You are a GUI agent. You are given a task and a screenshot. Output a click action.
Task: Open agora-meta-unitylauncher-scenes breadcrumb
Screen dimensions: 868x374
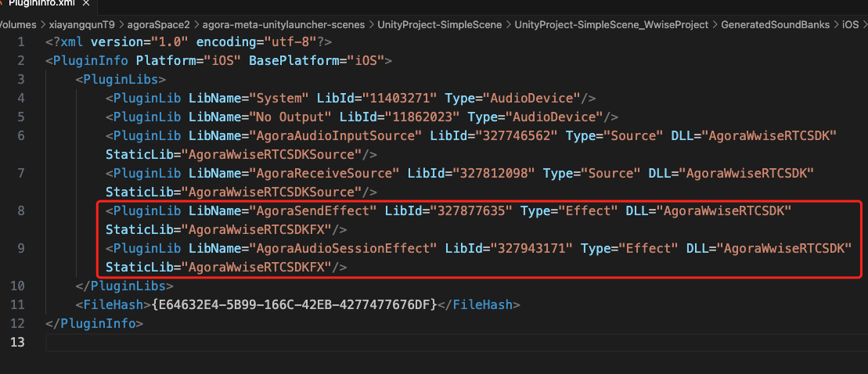(x=283, y=24)
